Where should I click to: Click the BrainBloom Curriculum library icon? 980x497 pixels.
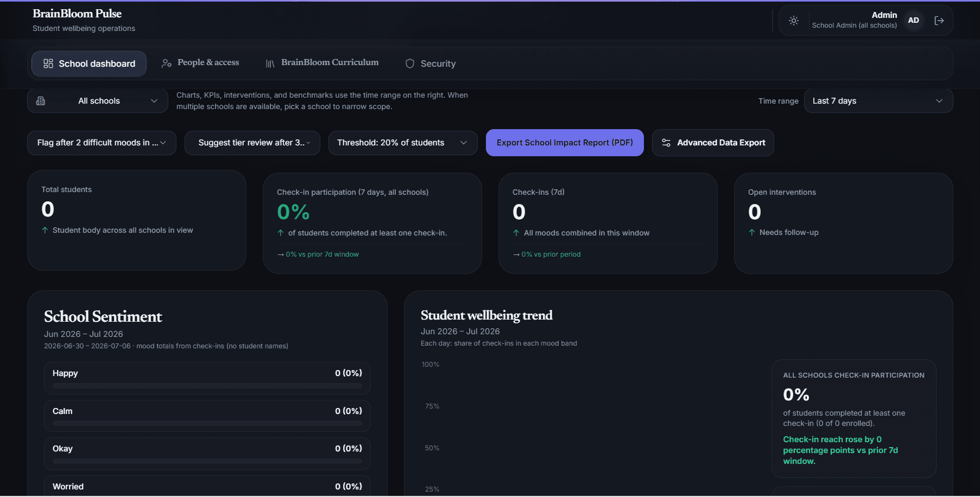270,63
